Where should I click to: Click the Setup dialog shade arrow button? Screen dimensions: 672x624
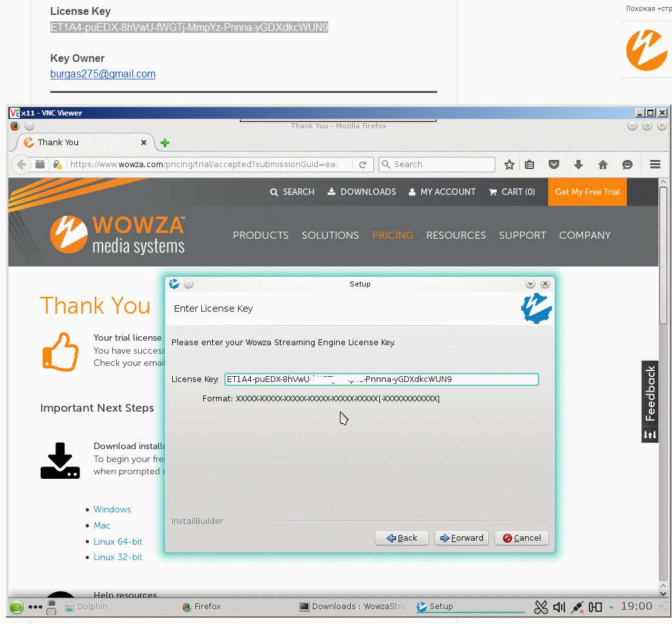530,284
